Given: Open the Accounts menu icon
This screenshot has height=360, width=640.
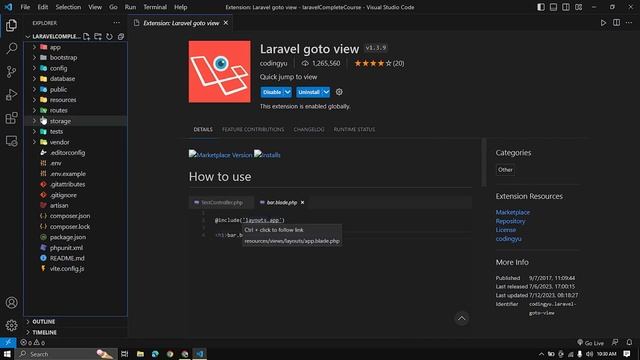Looking at the screenshot, I should [11, 302].
